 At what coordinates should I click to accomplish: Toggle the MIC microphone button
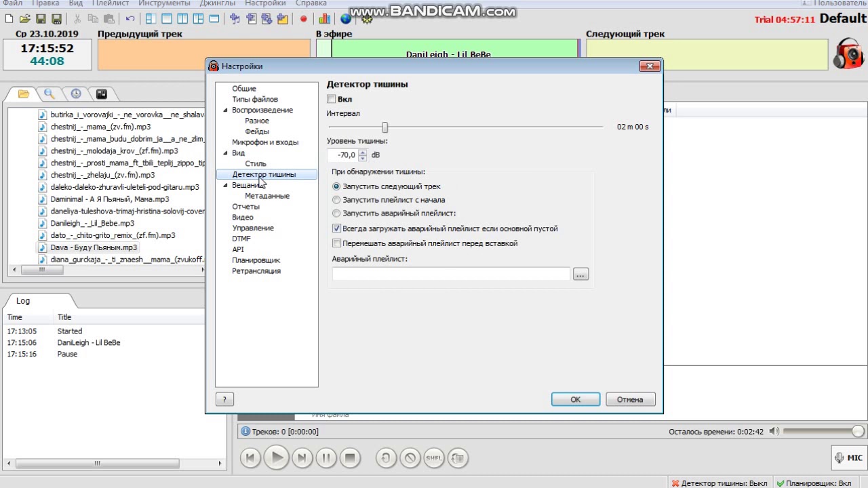click(848, 457)
